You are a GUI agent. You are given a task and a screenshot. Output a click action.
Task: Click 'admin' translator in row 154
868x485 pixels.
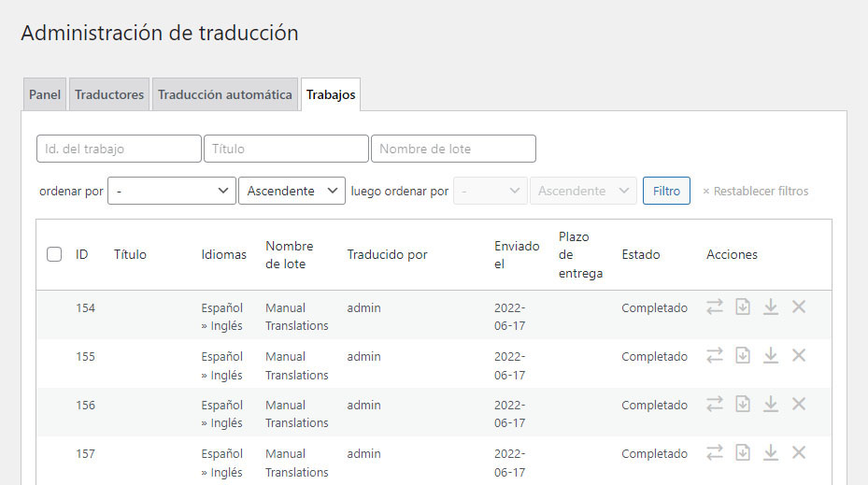[x=363, y=307]
